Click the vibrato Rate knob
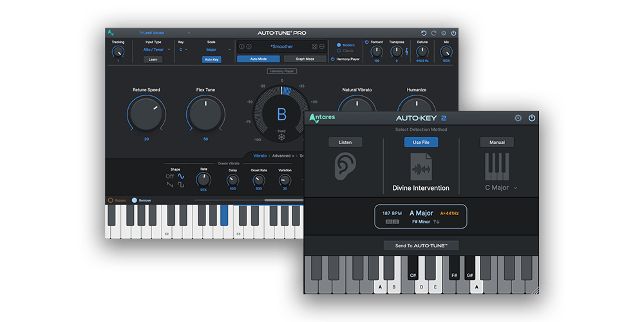Screen dimensions: 644x322 [204, 180]
